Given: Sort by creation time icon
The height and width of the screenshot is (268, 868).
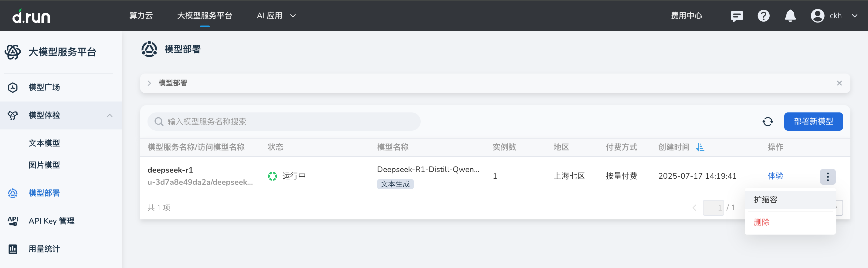Looking at the screenshot, I should 700,147.
